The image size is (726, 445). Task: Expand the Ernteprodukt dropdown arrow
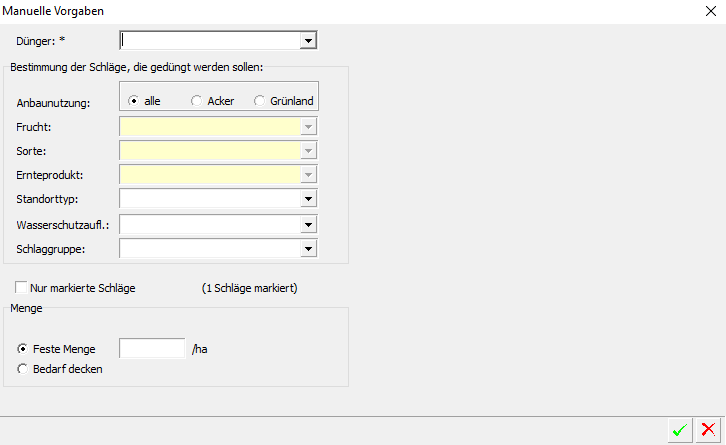pyautogui.click(x=309, y=175)
